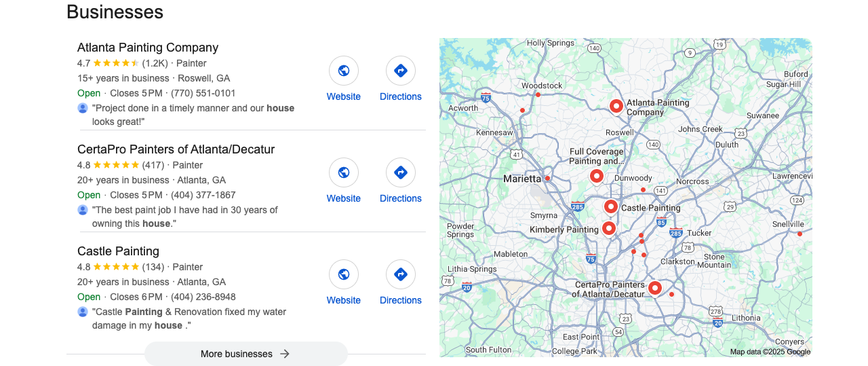
Task: Select Full Coverage Painting map pin
Action: pyautogui.click(x=597, y=177)
